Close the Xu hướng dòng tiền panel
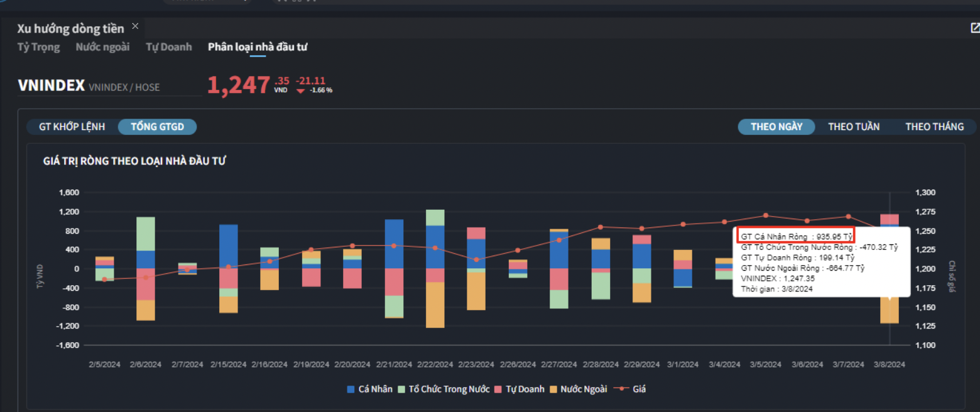This screenshot has height=412, width=980. coord(135,27)
